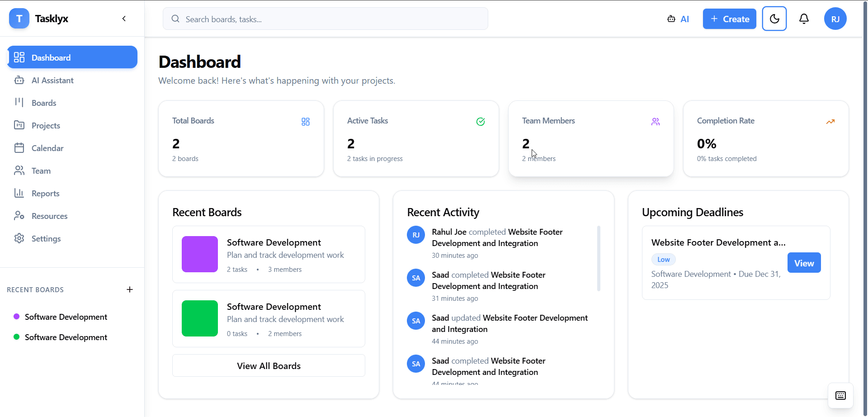The height and width of the screenshot is (417, 868).
Task: Click the Completion Rate trend icon
Action: 830,122
